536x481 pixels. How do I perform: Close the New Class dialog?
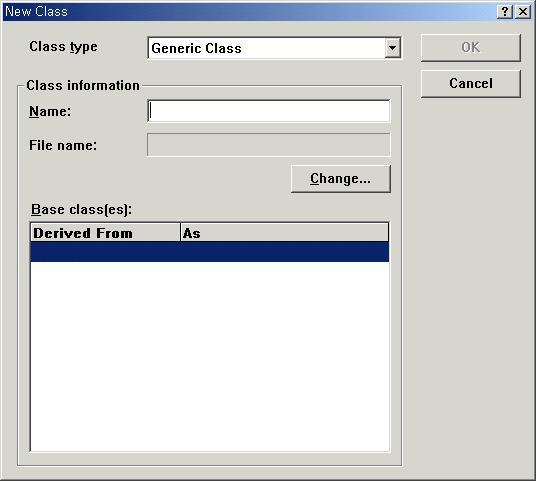[523, 12]
